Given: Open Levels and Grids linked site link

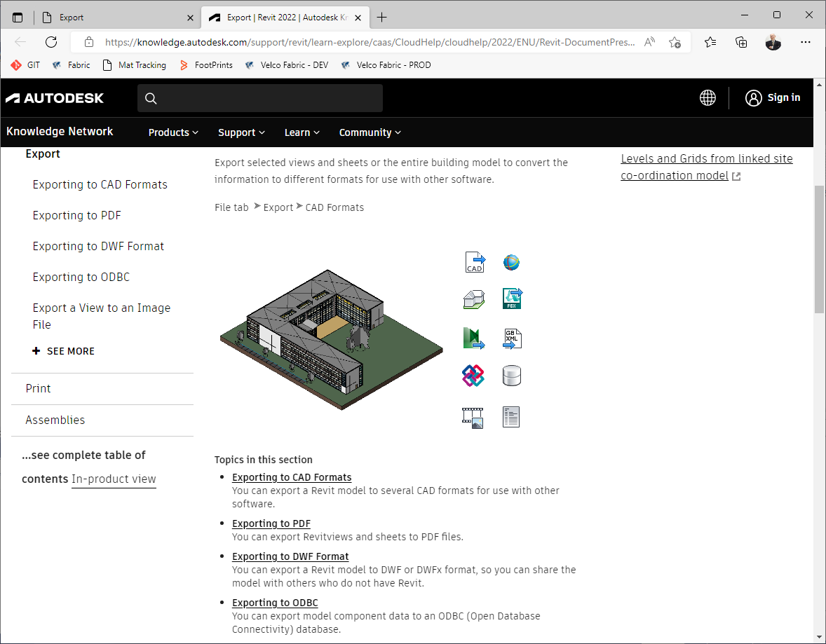Looking at the screenshot, I should 706,167.
